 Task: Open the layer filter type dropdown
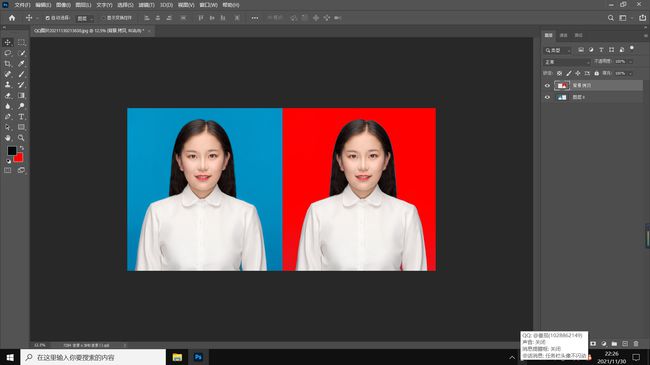[x=558, y=50]
